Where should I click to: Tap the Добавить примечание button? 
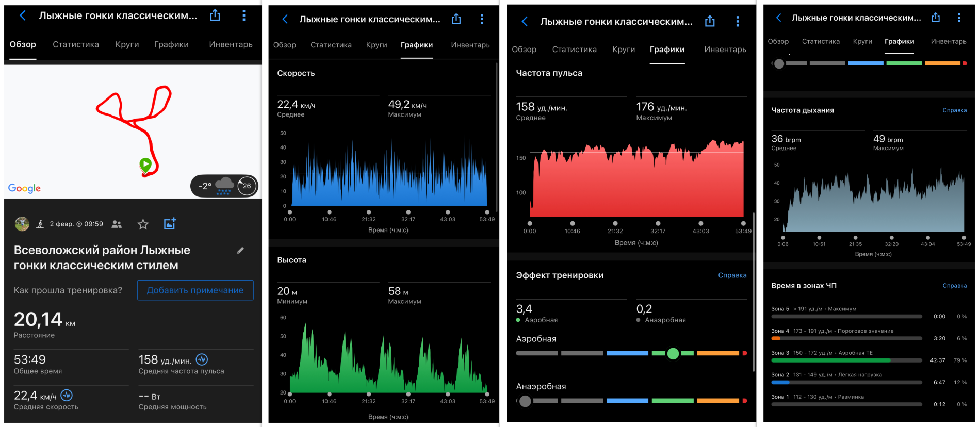tap(195, 290)
